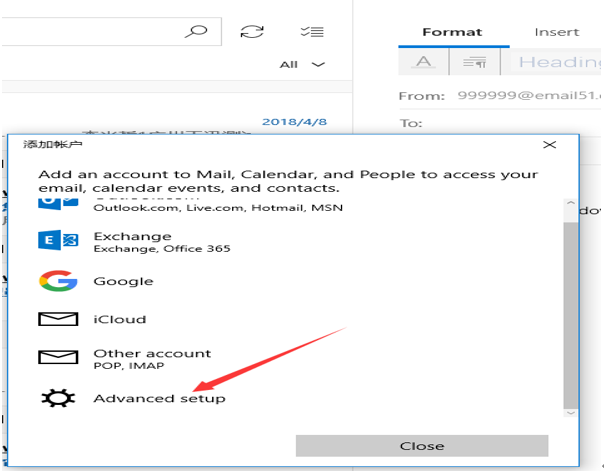Screen dimensions: 604x472
Task: Click the account list scrollbar thumb
Action: click(x=570, y=315)
